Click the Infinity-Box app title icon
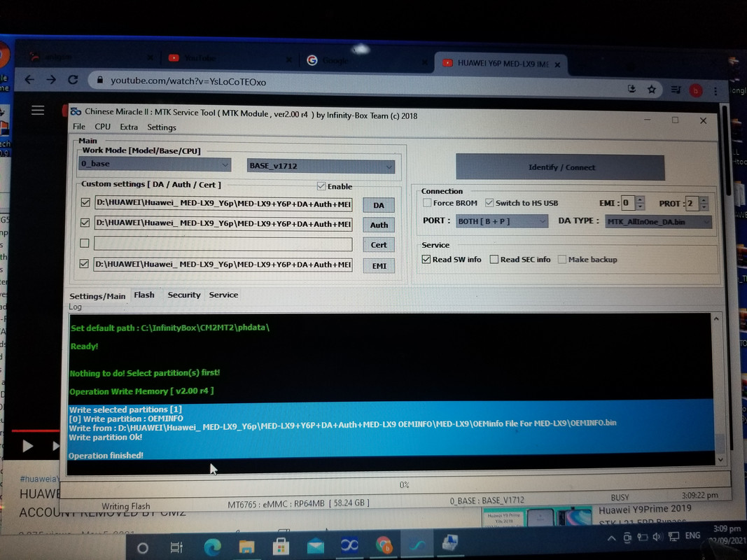The height and width of the screenshot is (560, 747). pyautogui.click(x=76, y=111)
